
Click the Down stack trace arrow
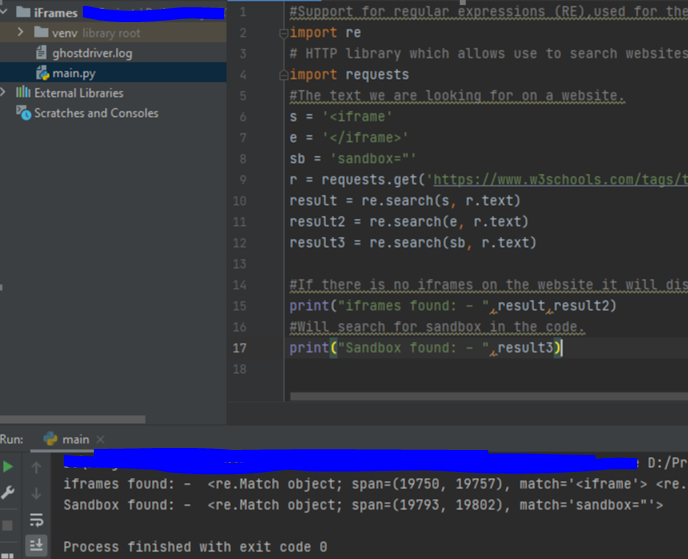[36, 494]
